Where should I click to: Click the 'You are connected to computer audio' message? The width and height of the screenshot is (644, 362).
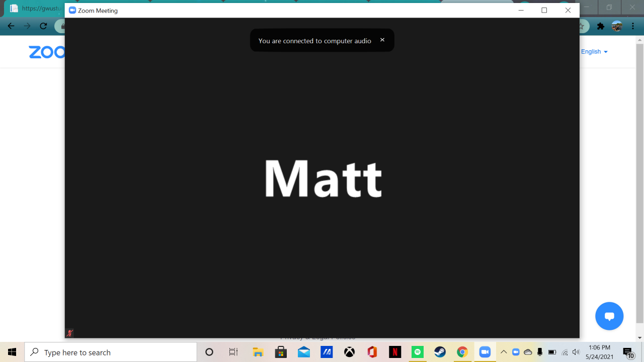(315, 41)
